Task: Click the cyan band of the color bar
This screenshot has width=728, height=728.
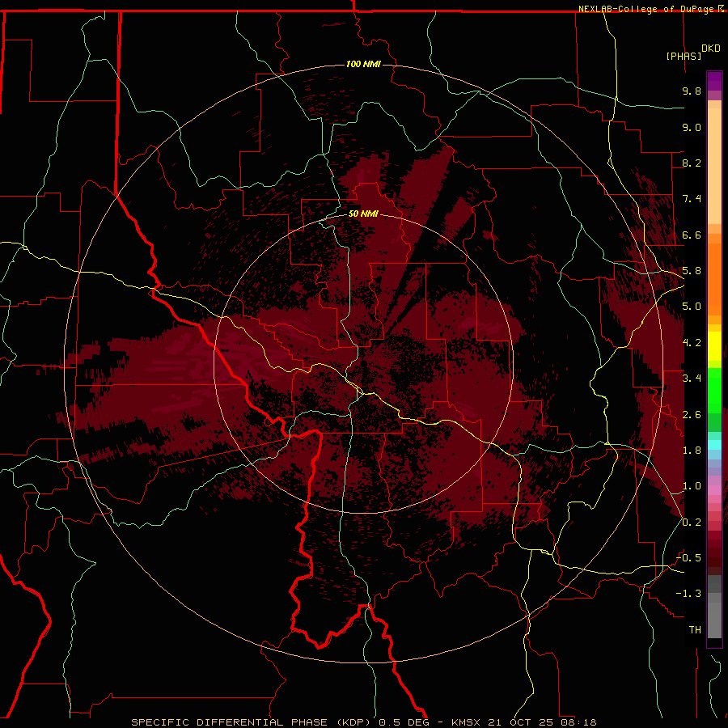Action: 714,445
